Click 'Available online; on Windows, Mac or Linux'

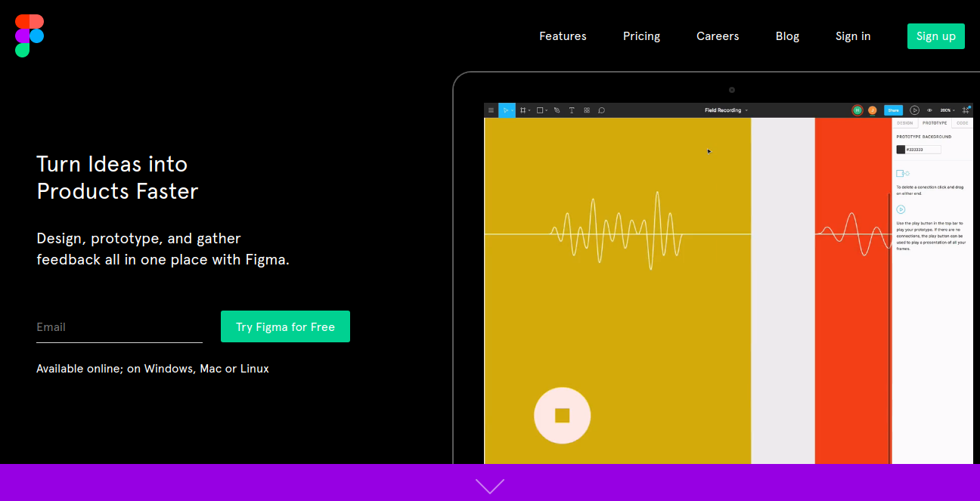click(153, 369)
